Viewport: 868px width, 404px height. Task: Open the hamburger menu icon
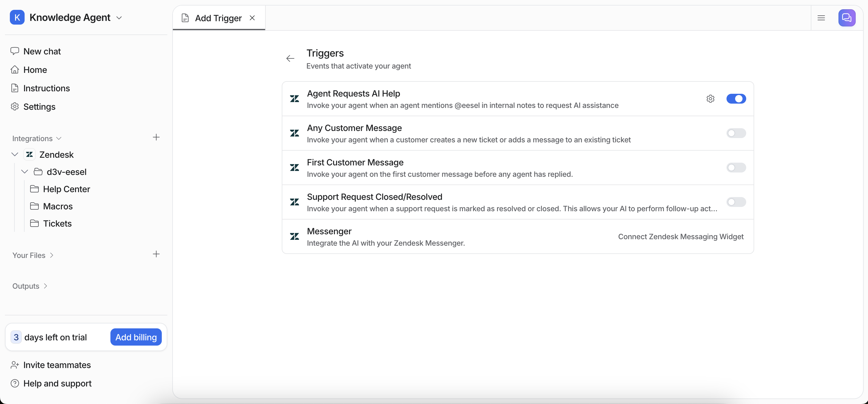[x=821, y=18]
